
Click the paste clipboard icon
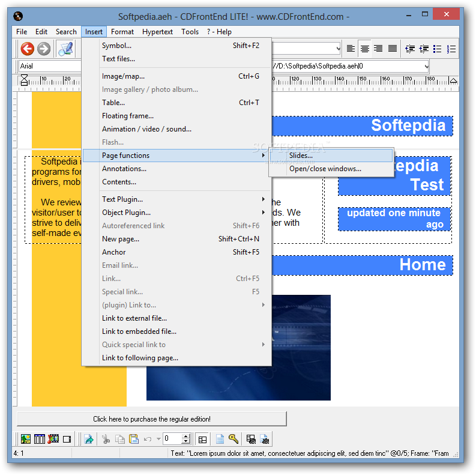click(134, 439)
